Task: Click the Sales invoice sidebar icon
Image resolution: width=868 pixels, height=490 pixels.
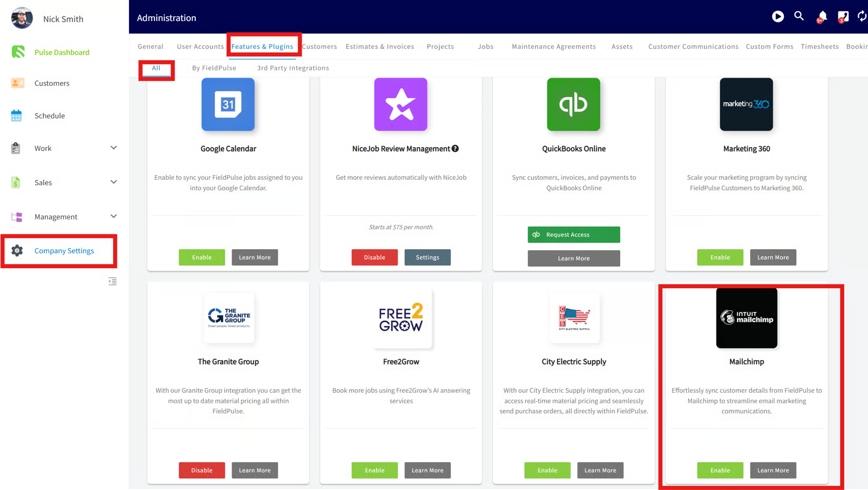Action: point(16,182)
